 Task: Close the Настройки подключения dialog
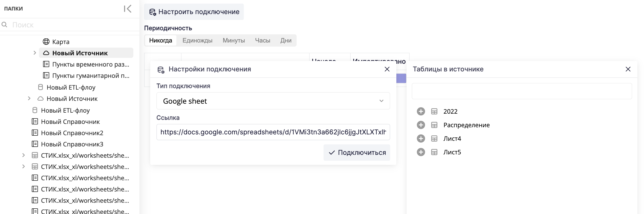(x=387, y=69)
